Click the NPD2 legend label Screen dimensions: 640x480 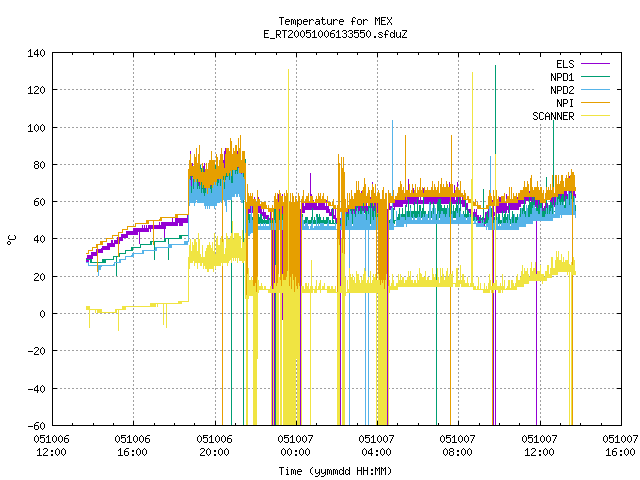coord(562,90)
